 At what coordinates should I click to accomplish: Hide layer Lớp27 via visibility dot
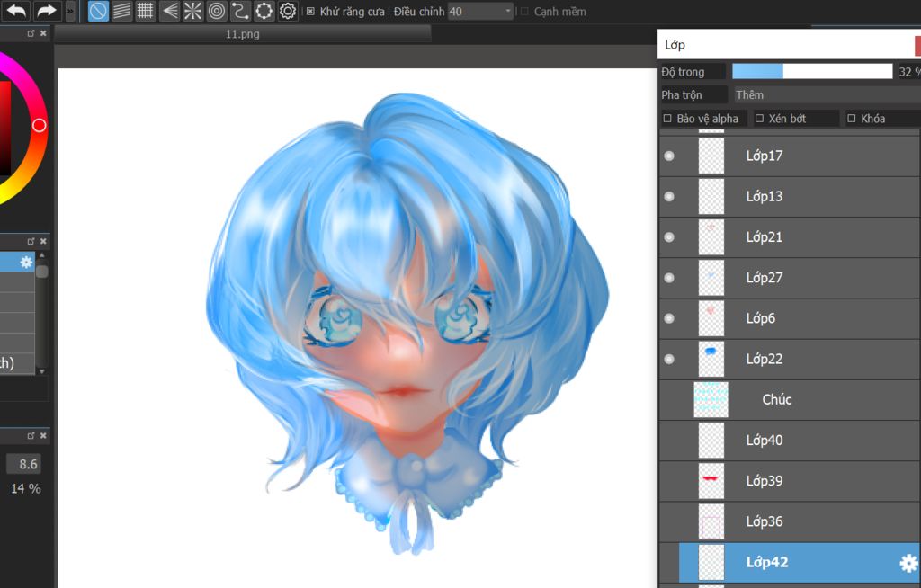[x=669, y=278]
